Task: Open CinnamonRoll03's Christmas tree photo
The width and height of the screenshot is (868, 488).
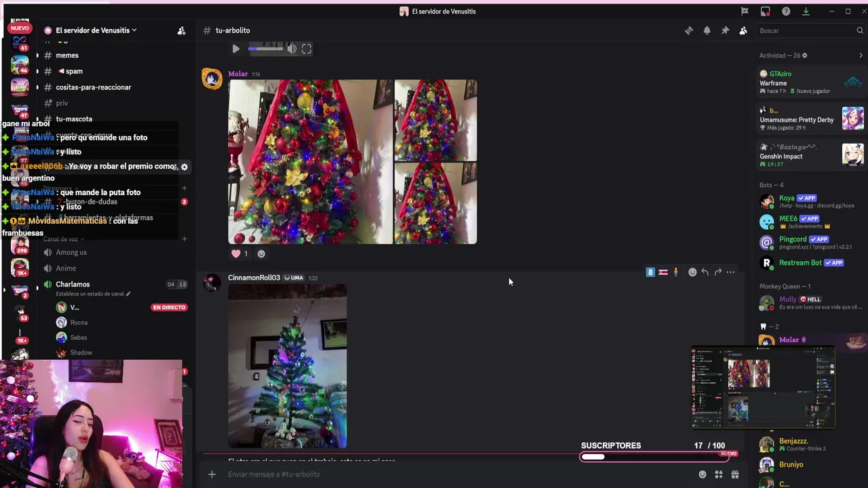Action: [288, 366]
